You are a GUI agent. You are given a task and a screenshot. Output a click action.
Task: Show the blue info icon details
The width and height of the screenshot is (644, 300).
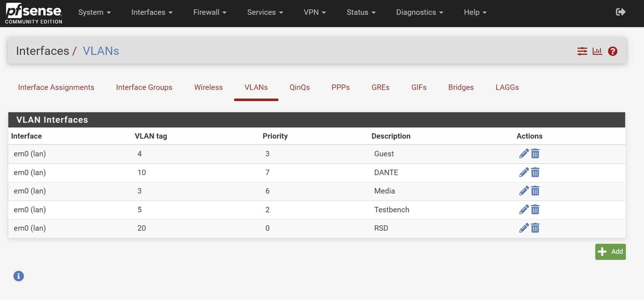18,276
